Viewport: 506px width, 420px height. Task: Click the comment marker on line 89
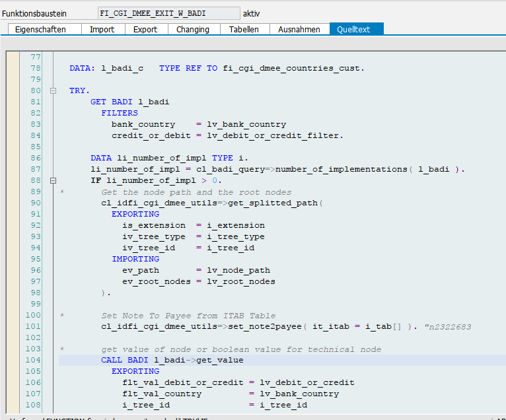(61, 192)
